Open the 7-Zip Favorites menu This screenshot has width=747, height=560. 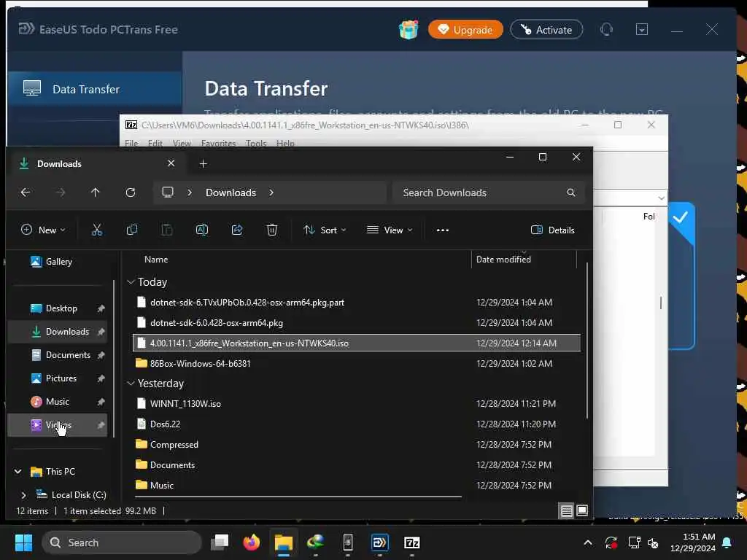[x=218, y=144]
